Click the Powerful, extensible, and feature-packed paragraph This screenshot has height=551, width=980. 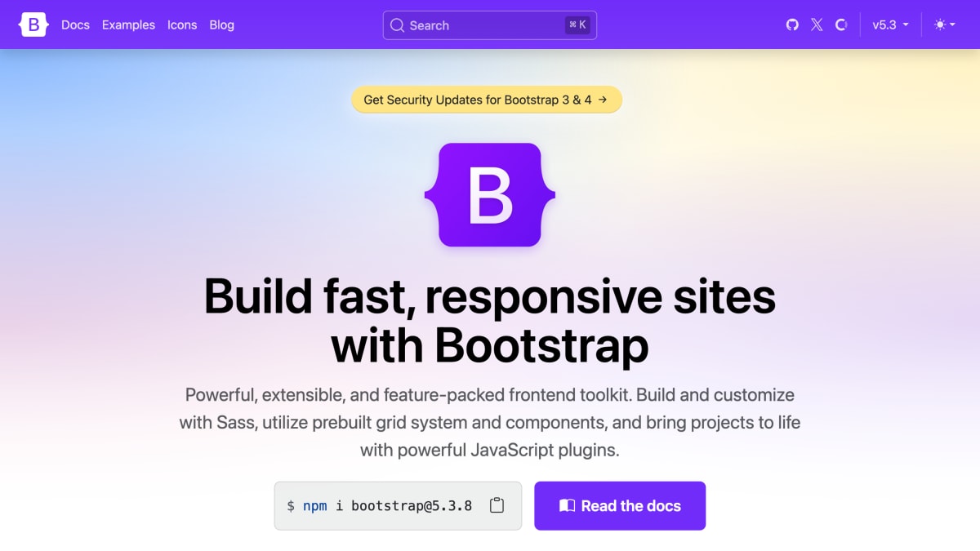tap(490, 422)
